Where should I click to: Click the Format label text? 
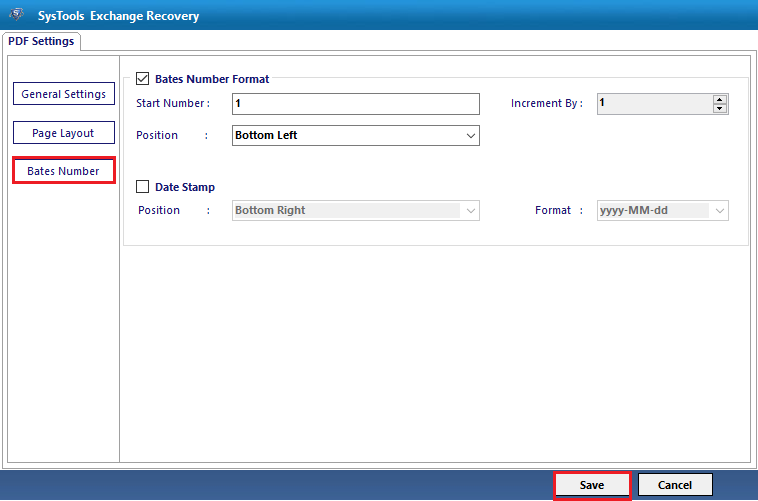pyautogui.click(x=553, y=210)
